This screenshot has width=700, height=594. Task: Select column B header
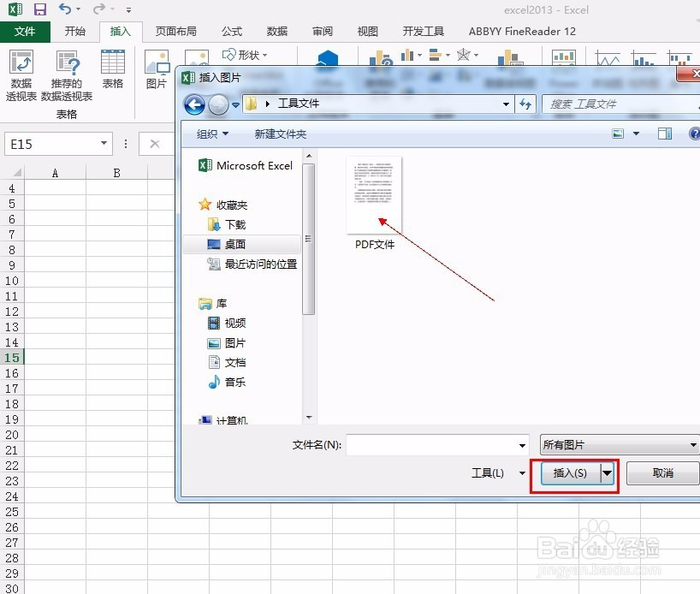pos(116,173)
